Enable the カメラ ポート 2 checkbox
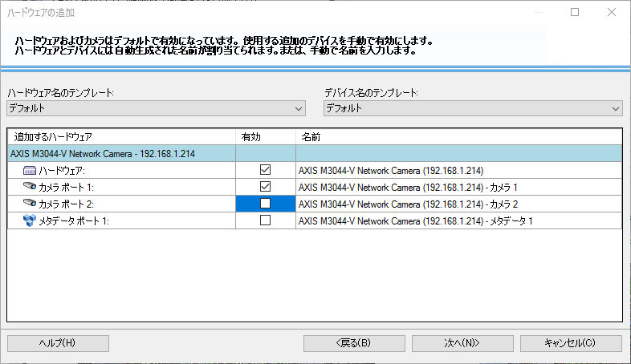 click(265, 204)
